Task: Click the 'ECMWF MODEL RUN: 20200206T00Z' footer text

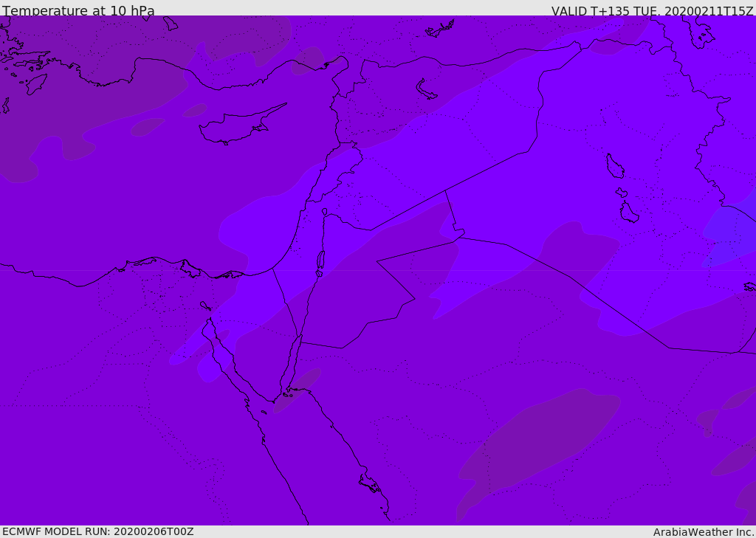Action: 98,531
